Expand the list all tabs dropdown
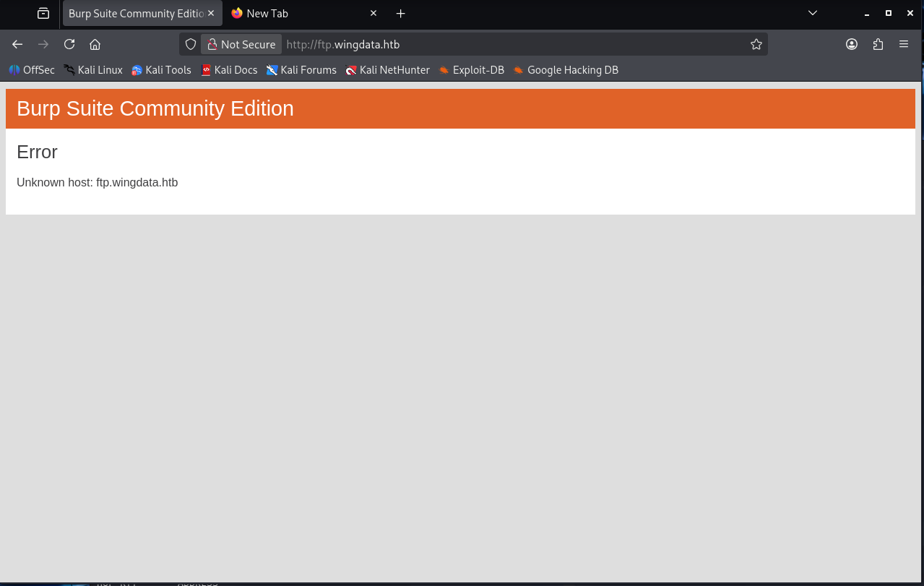 (x=813, y=13)
